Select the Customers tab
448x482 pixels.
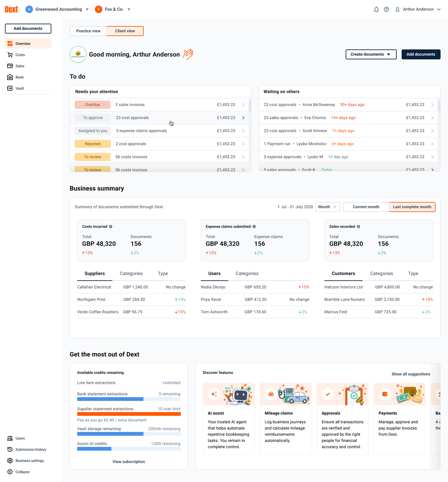click(x=343, y=273)
